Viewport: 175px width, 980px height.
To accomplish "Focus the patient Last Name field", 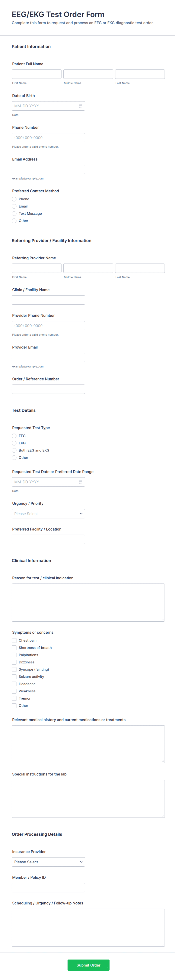I will click(140, 74).
